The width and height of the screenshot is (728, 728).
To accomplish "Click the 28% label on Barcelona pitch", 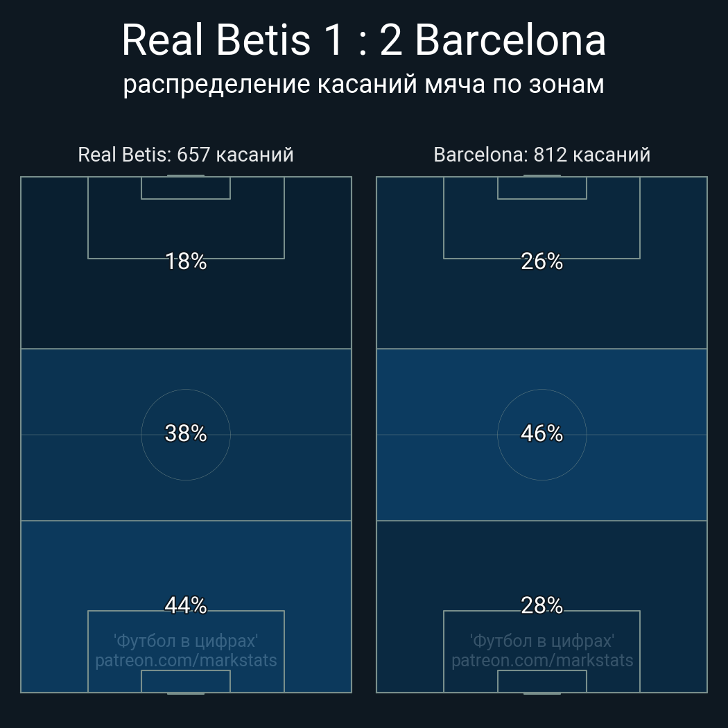I will pyautogui.click(x=541, y=605).
